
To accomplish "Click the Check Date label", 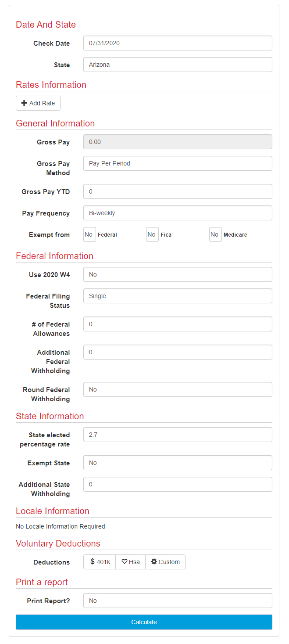I will point(52,43).
